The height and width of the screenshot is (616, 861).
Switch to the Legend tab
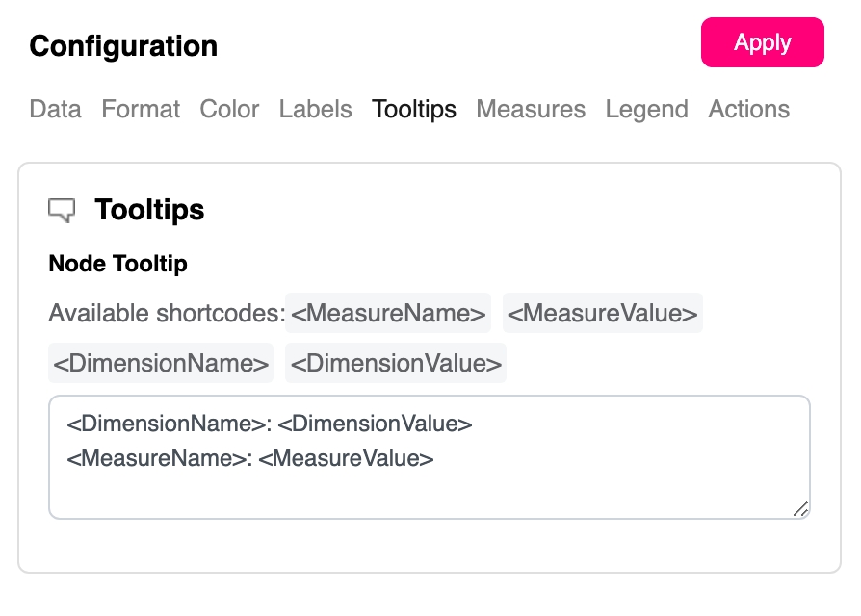646,110
